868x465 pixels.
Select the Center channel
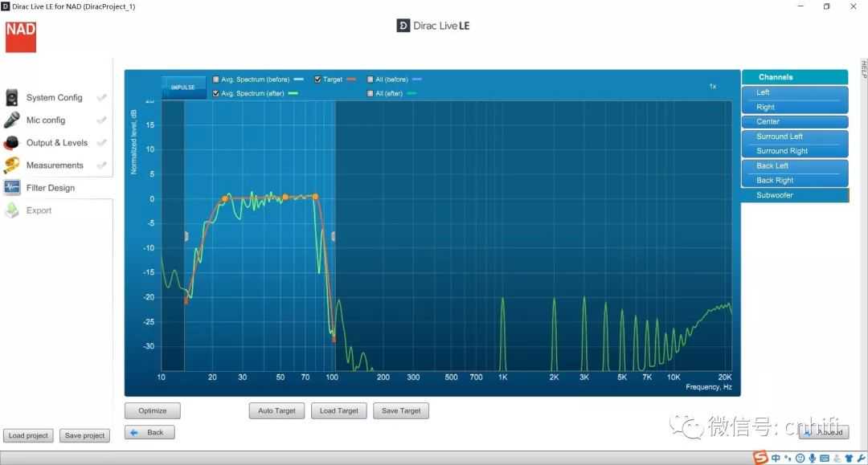[x=794, y=122]
